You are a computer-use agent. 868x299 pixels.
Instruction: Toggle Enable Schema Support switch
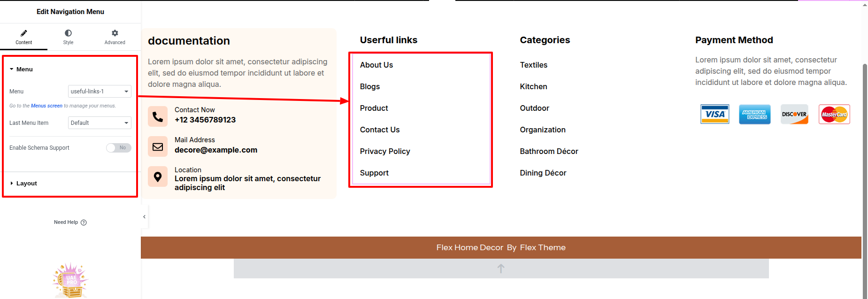118,148
